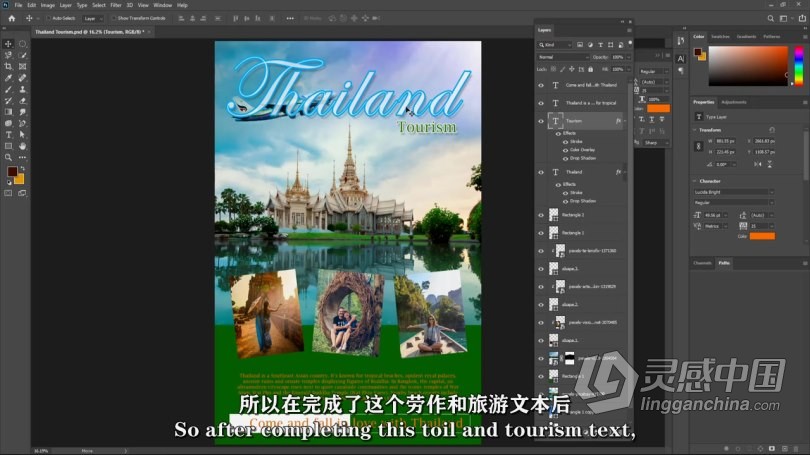Open the Lucida Bright font family dropdown

click(x=734, y=192)
